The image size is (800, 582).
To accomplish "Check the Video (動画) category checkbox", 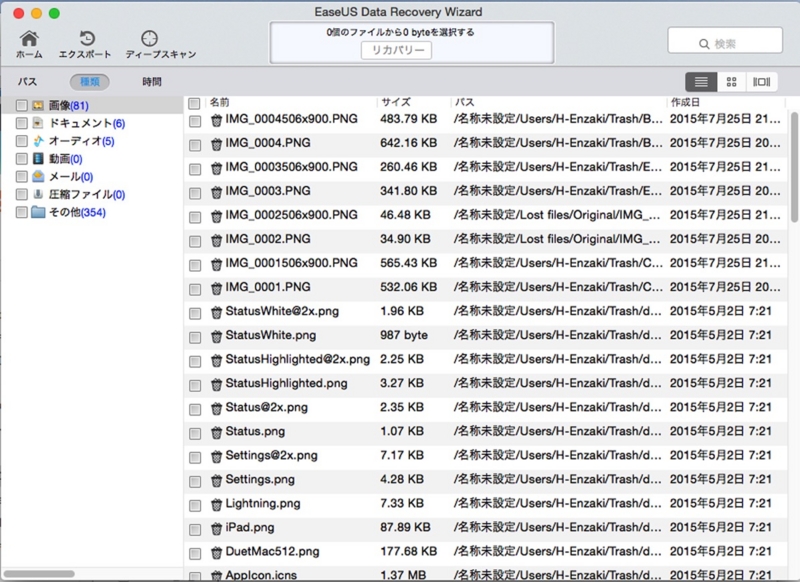I will 21,159.
